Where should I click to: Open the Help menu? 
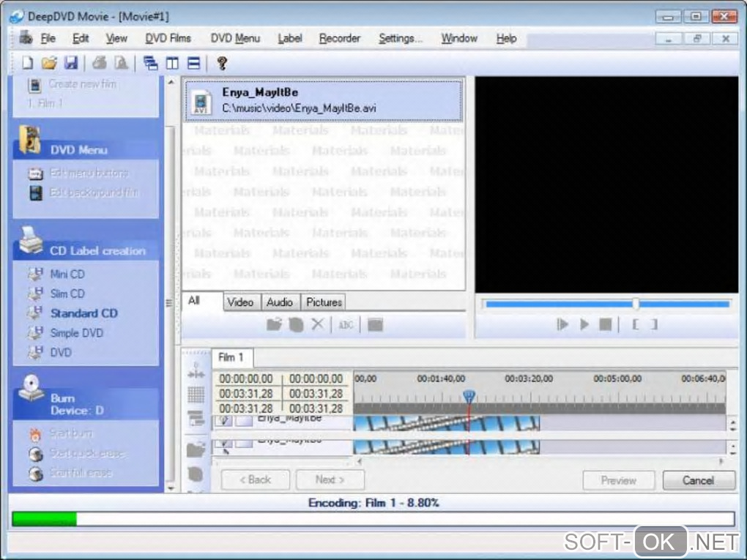point(506,38)
